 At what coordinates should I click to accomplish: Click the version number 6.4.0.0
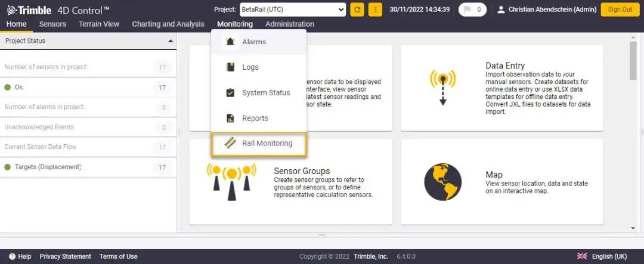[406, 256]
